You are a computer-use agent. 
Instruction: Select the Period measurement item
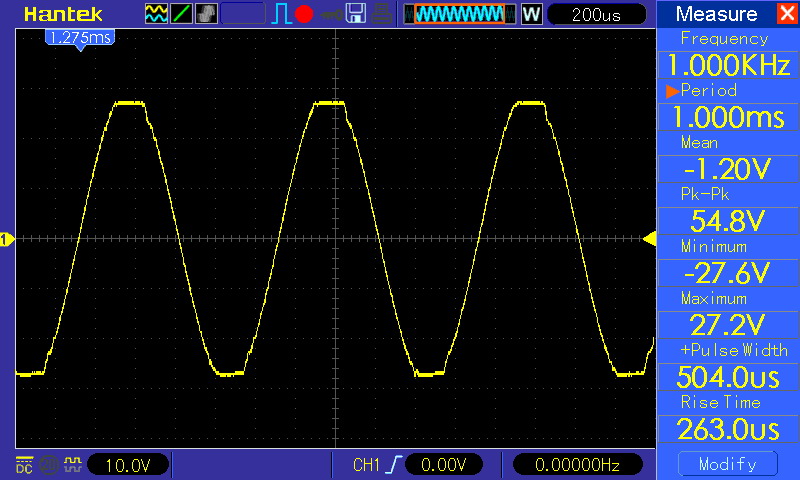(709, 90)
